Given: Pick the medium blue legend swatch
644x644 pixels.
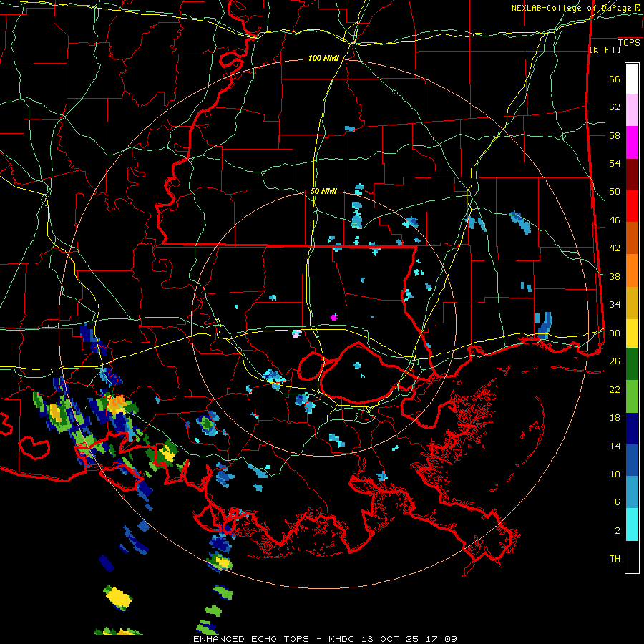Looking at the screenshot, I should click(x=632, y=460).
